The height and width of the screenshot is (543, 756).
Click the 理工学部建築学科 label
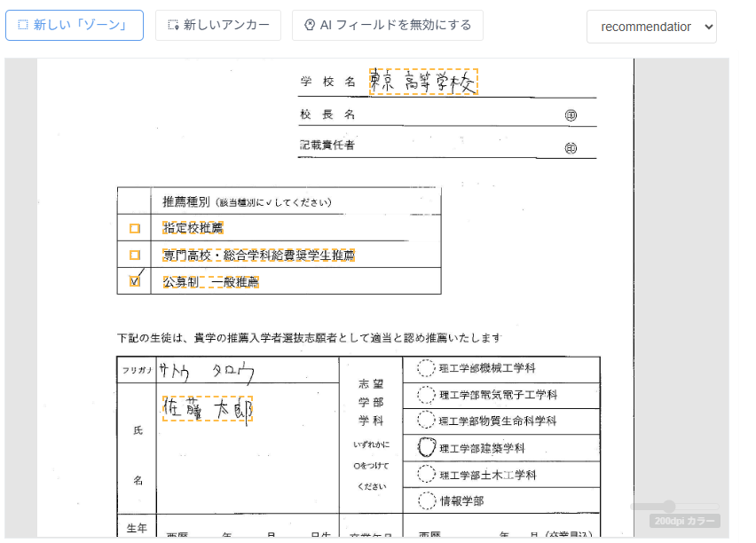[482, 448]
